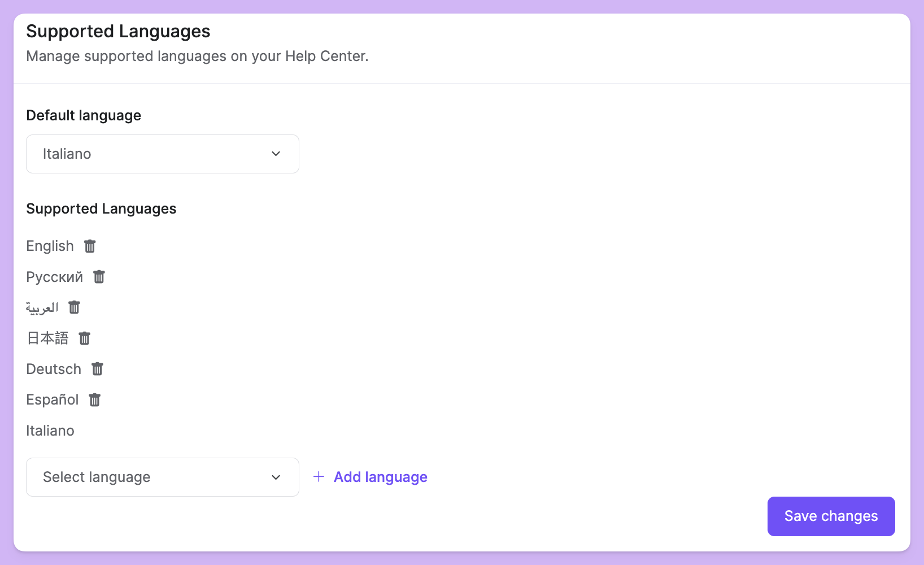The image size is (924, 565).
Task: Click the Deutsch language label
Action: click(54, 369)
